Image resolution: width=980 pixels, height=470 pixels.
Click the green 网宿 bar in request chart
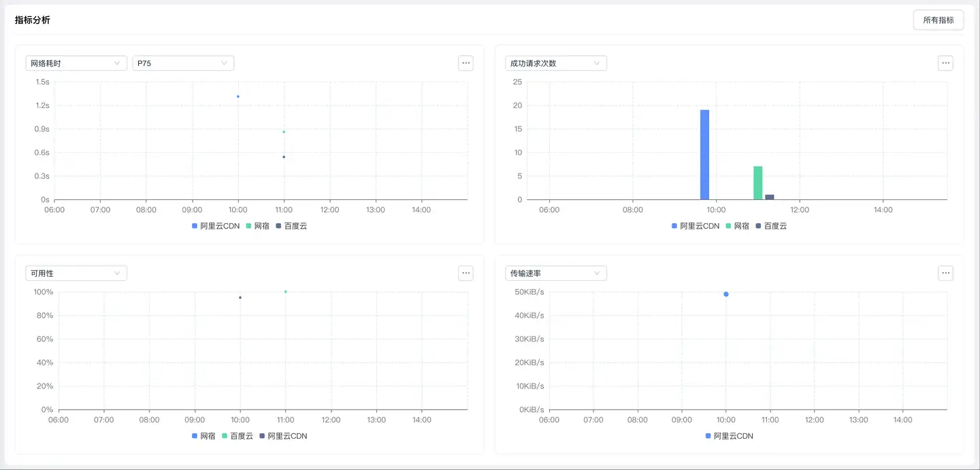point(757,183)
